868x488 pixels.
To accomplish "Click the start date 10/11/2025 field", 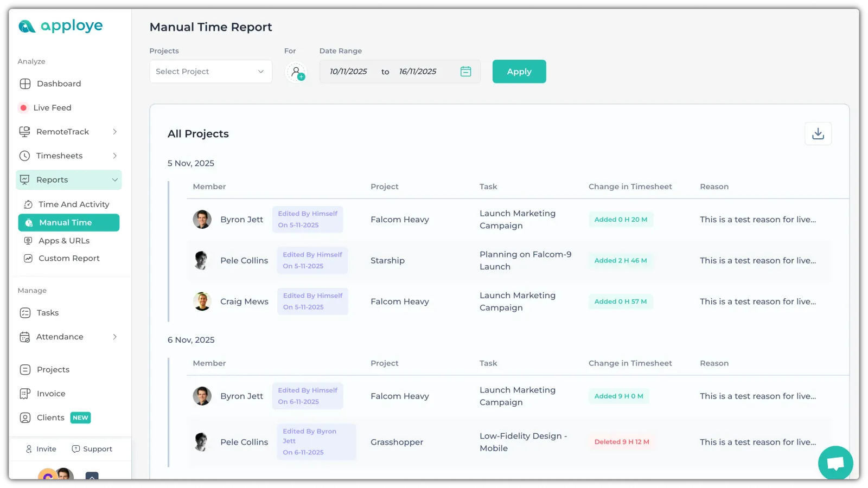I will tap(348, 72).
